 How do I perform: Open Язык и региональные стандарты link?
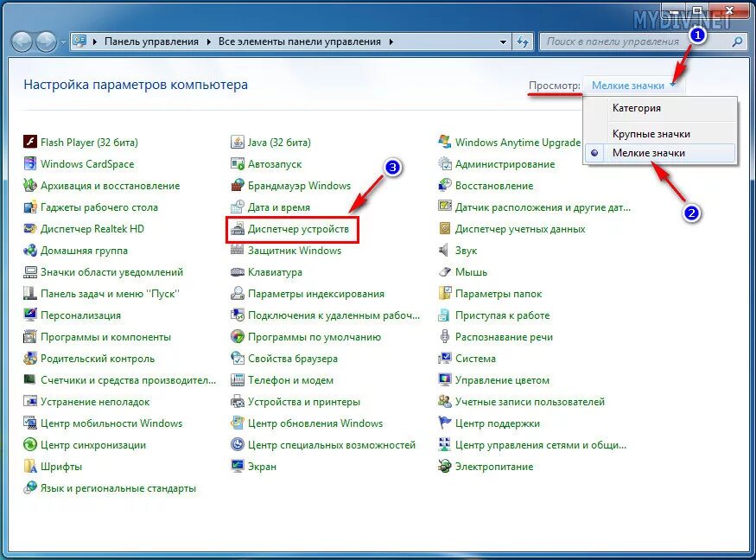click(118, 488)
